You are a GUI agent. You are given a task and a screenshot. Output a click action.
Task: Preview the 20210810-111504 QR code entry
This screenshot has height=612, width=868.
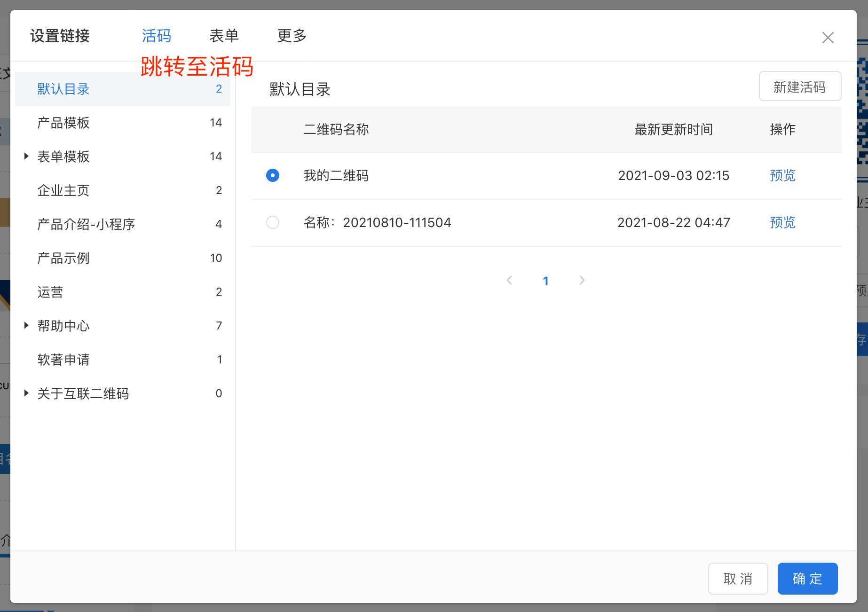pyautogui.click(x=782, y=222)
